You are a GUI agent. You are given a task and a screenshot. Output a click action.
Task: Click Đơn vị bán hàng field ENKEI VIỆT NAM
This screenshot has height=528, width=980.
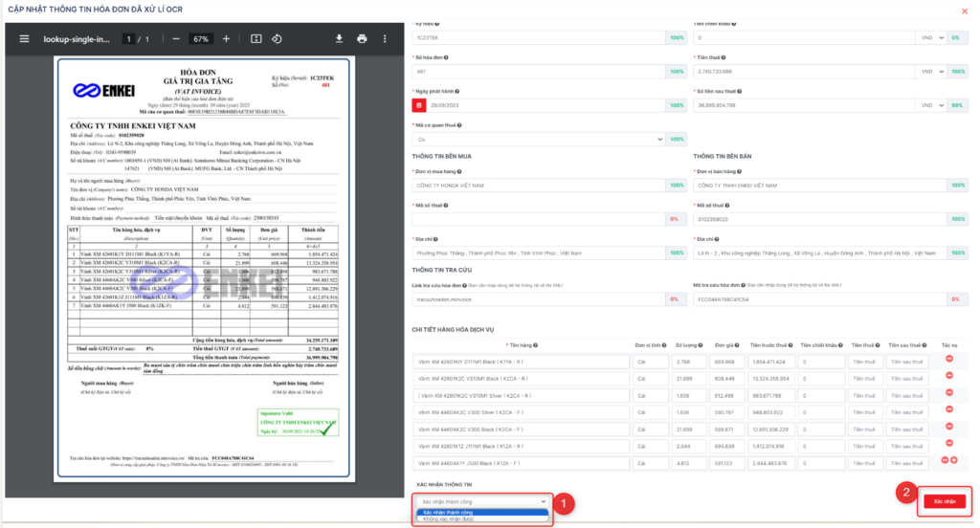point(820,186)
